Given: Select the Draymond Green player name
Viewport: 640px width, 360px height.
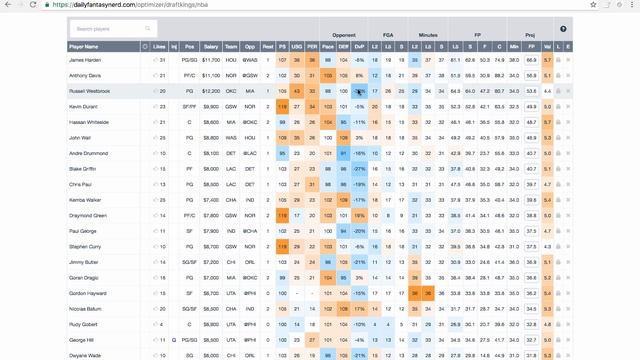Looking at the screenshot, I should (88, 216).
